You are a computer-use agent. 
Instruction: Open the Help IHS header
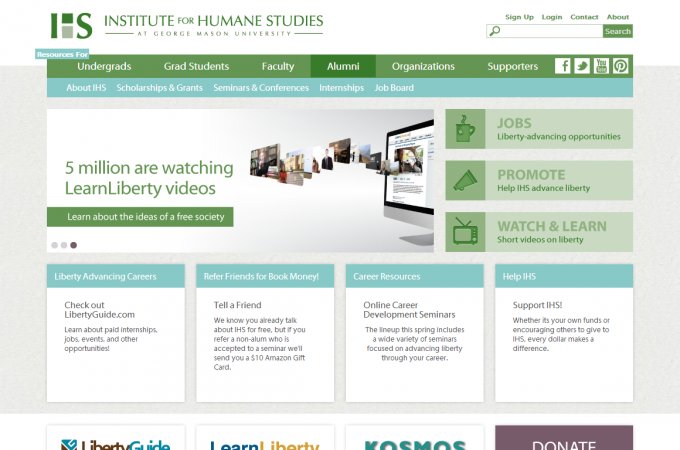pyautogui.click(x=564, y=276)
